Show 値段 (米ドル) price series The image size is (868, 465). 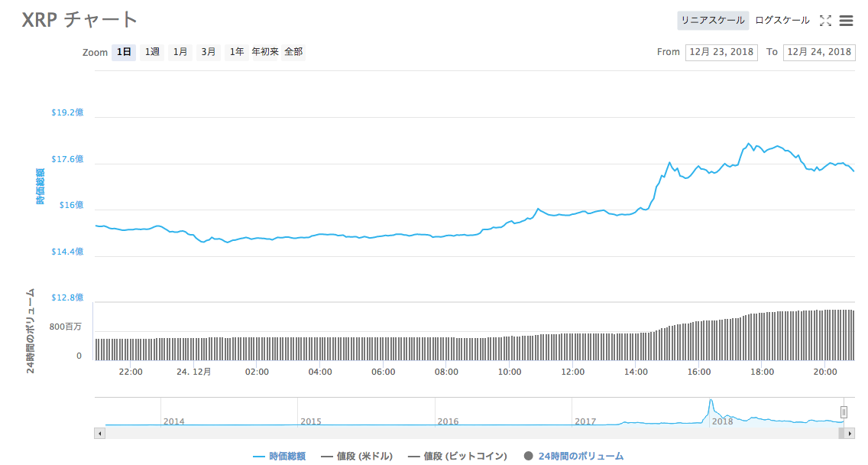click(356, 457)
